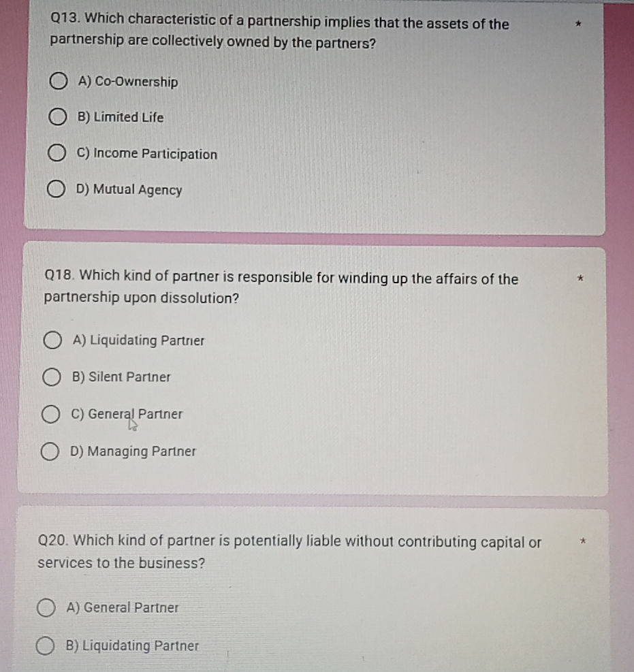Select Co-Ownership for Q13
This screenshot has width=634, height=672.
pyautogui.click(x=58, y=80)
